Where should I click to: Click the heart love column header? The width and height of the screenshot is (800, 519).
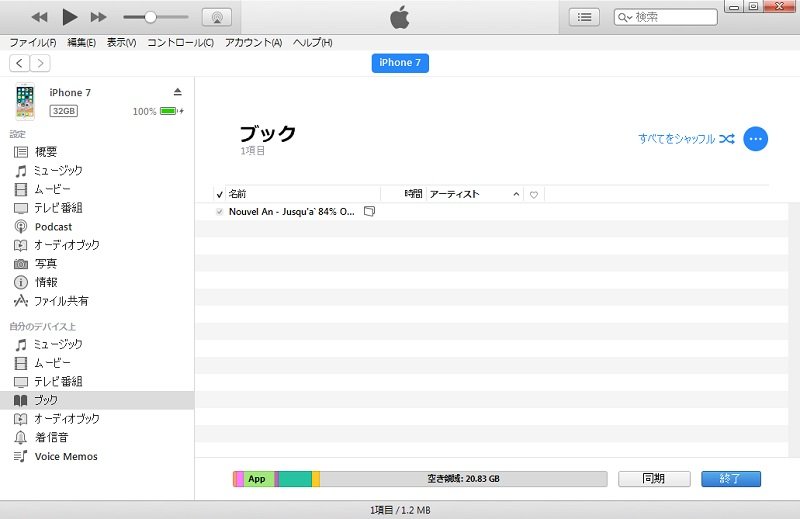coord(534,194)
